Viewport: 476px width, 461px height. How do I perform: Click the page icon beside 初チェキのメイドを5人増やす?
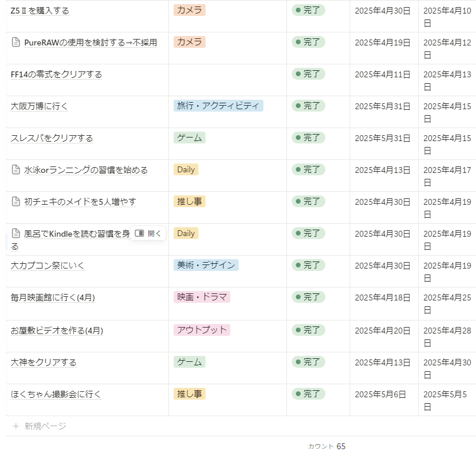16,202
